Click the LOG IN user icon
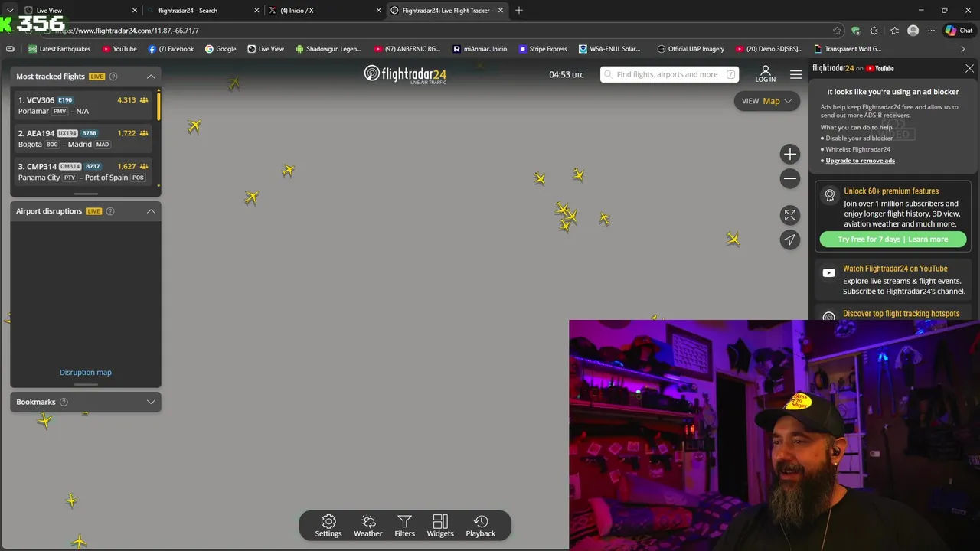The width and height of the screenshot is (980, 551). pos(765,73)
